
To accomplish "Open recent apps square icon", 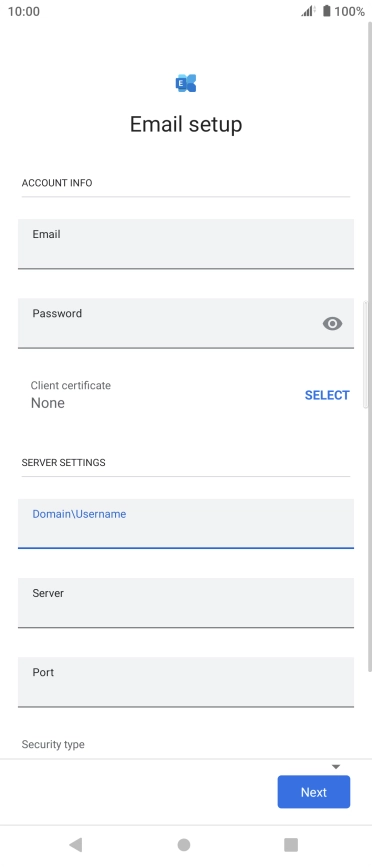I will coord(291,844).
